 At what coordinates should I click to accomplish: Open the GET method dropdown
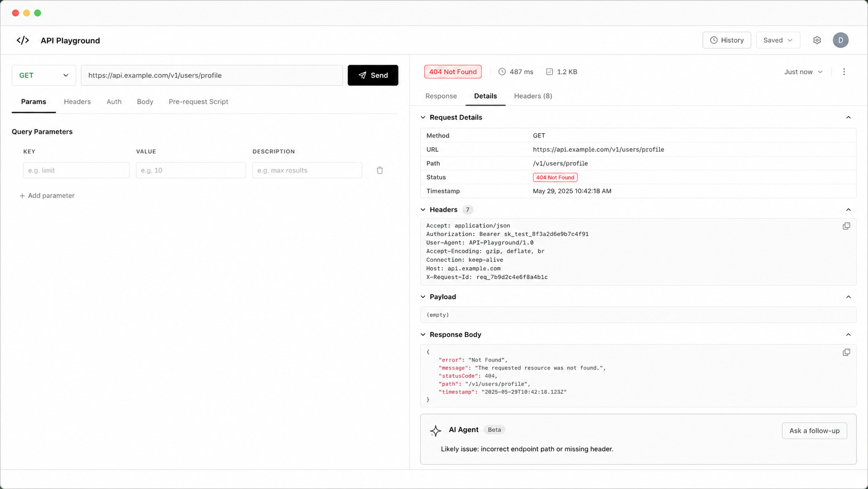coord(44,75)
